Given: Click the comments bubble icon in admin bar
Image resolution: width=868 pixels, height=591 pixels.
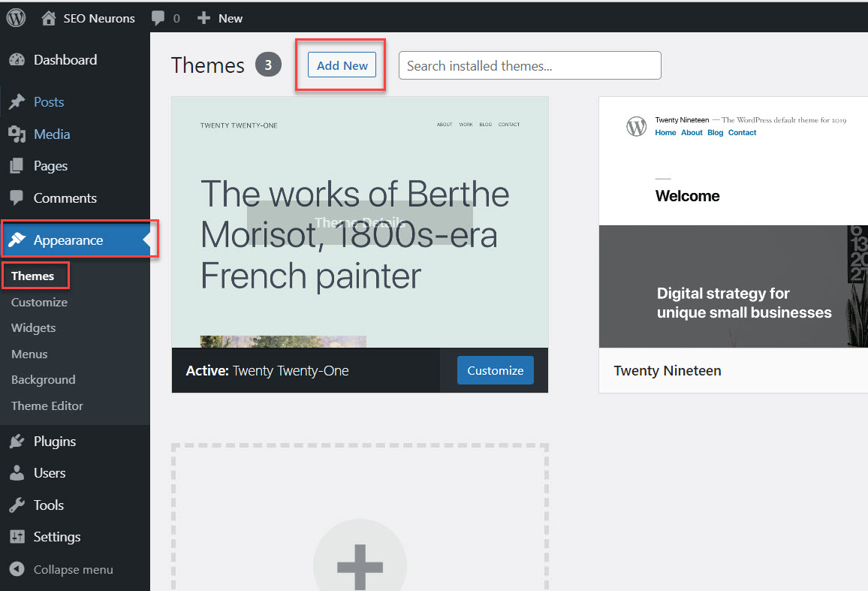Looking at the screenshot, I should (158, 18).
